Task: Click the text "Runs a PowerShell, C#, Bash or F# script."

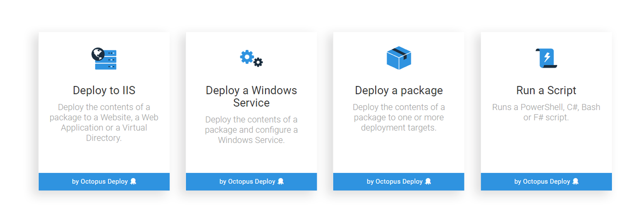Action: click(x=546, y=112)
